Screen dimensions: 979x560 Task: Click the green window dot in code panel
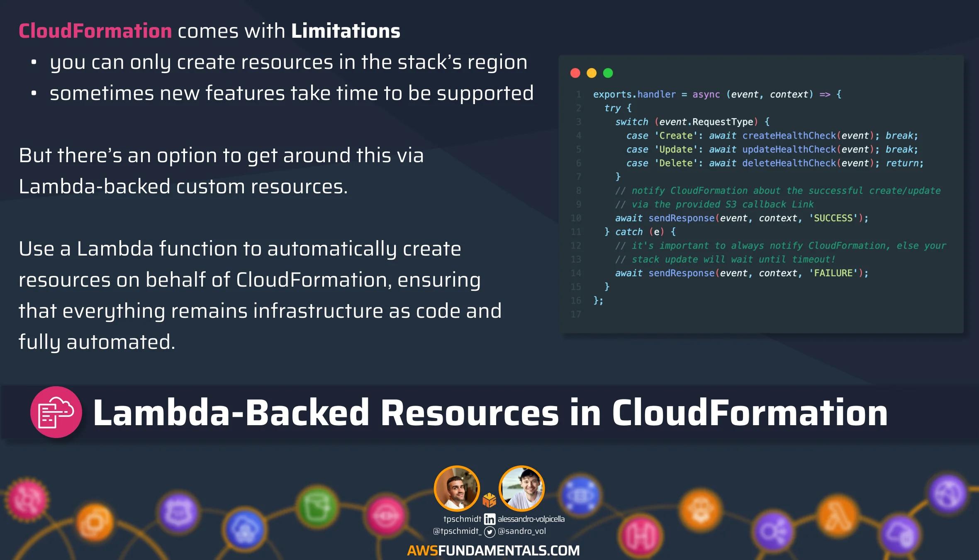point(608,73)
